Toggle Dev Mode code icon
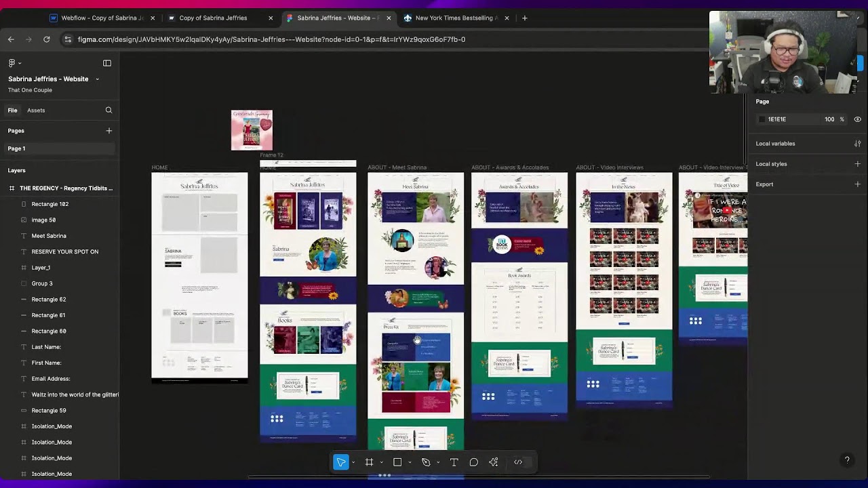The width and height of the screenshot is (868, 488). pos(518,462)
